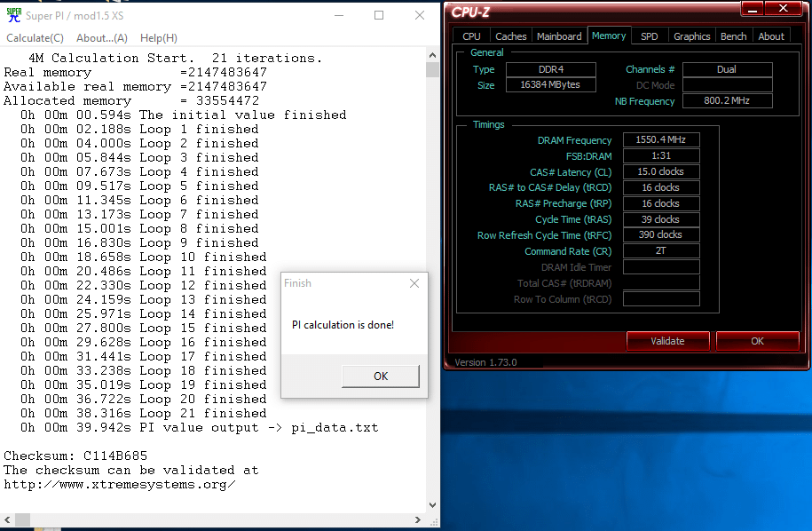Click the xtremesystems.org URL text

120,485
